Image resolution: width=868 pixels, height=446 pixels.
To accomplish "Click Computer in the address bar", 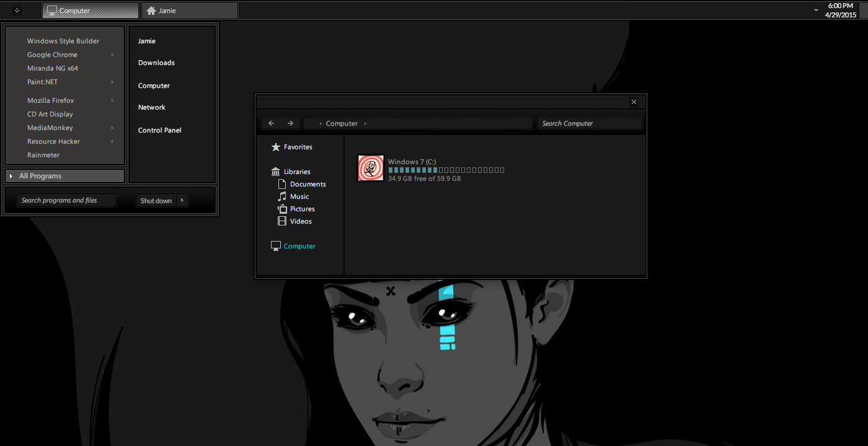I will 342,123.
